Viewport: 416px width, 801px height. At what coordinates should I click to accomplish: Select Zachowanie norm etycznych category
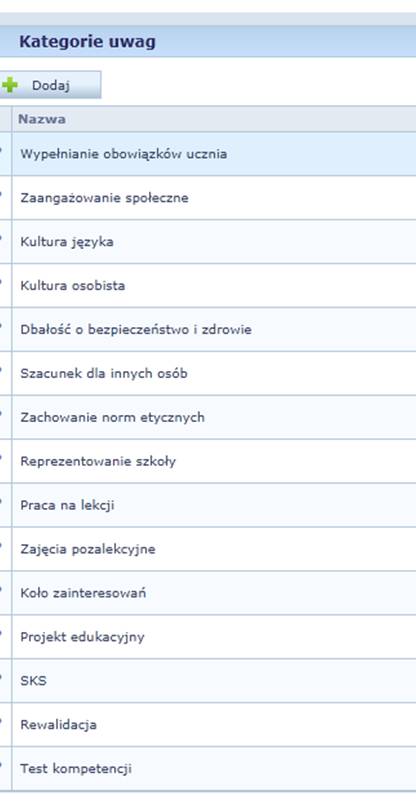point(214,417)
